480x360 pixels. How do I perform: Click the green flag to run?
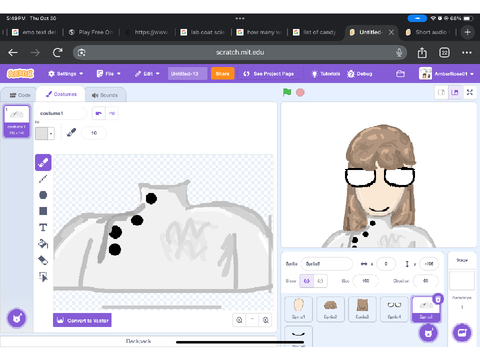pyautogui.click(x=287, y=92)
